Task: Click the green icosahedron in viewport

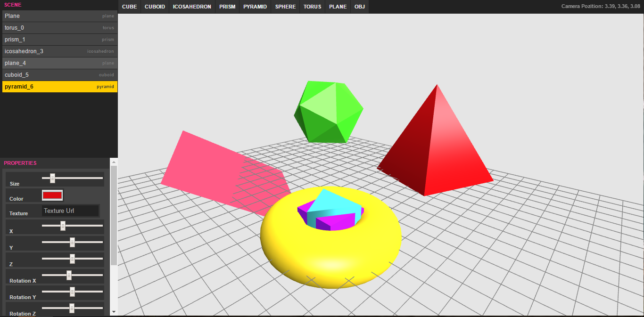Action: (329, 112)
